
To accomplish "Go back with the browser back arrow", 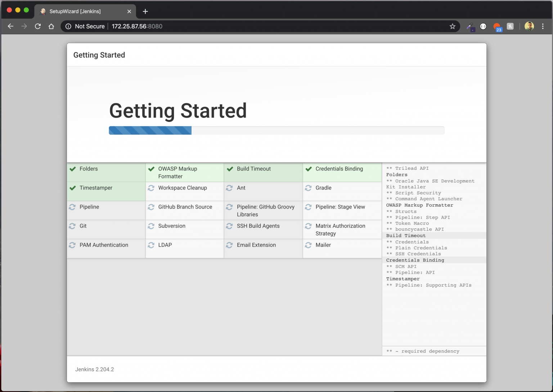I will click(10, 26).
